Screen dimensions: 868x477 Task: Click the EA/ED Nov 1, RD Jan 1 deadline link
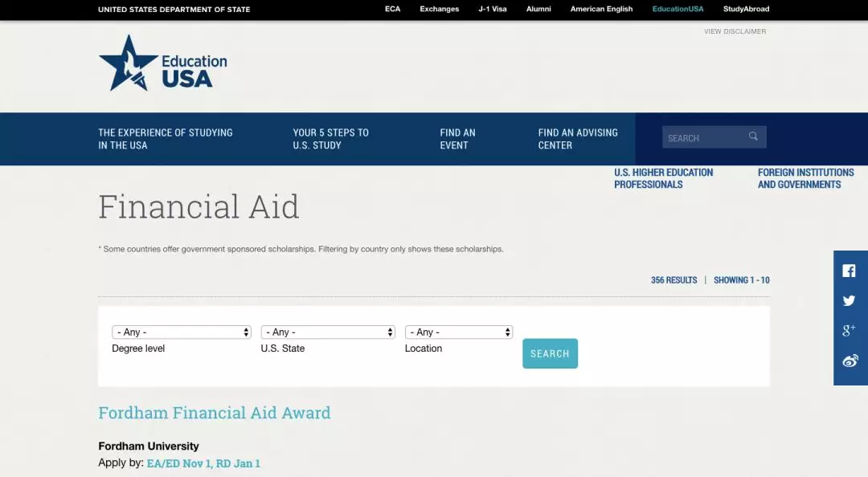pos(203,463)
